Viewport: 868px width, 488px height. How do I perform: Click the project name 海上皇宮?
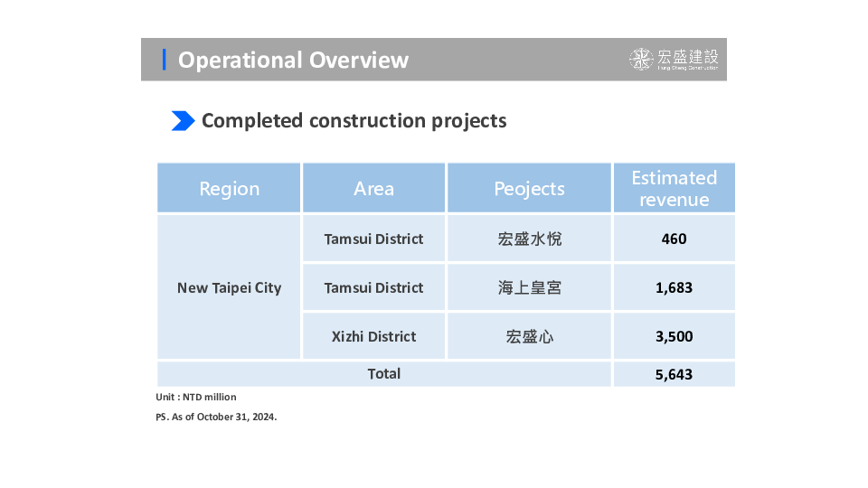click(x=530, y=287)
